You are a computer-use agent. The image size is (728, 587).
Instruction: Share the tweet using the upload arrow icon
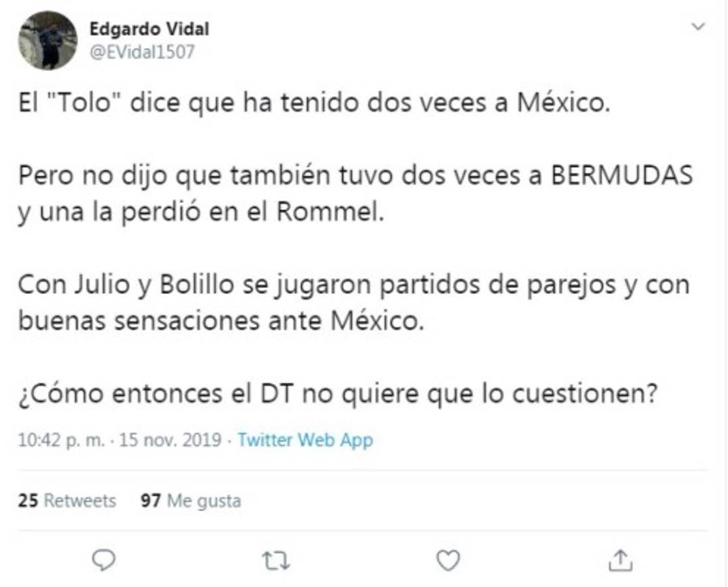click(620, 560)
